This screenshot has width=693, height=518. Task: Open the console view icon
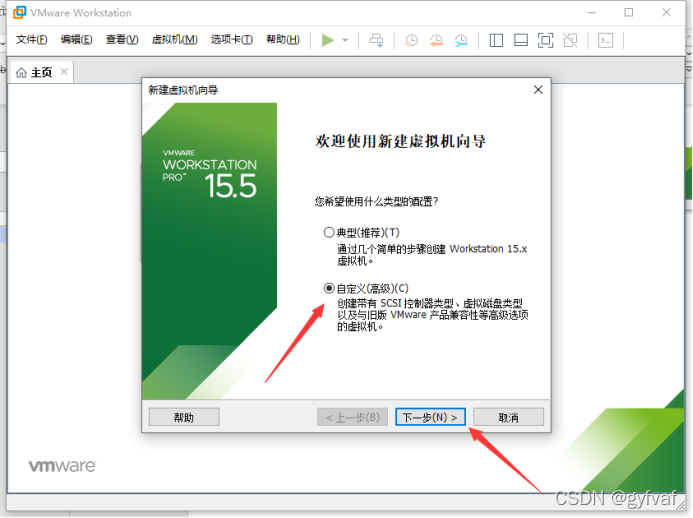tap(605, 40)
